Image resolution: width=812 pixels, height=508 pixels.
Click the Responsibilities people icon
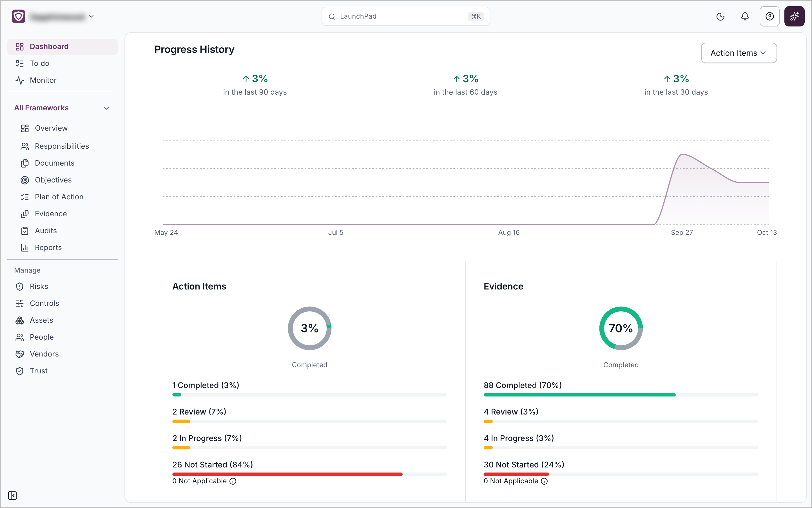click(25, 146)
